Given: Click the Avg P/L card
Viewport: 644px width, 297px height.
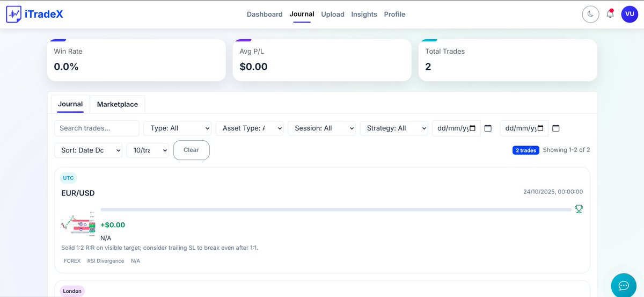Looking at the screenshot, I should 322,60.
